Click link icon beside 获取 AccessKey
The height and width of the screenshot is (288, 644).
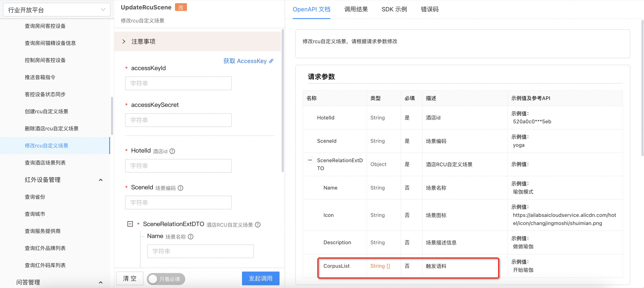(271, 61)
